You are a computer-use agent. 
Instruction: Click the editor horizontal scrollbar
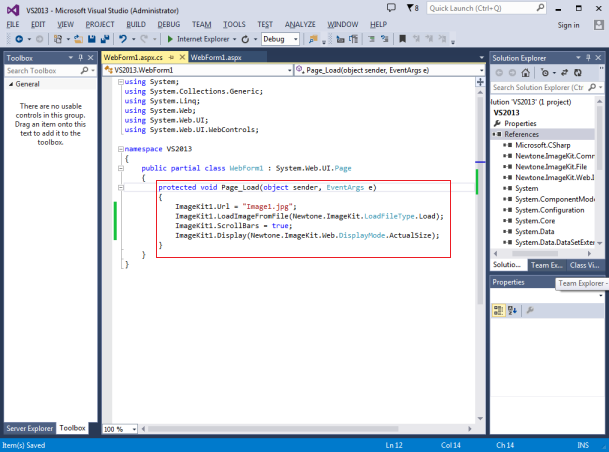273,429
